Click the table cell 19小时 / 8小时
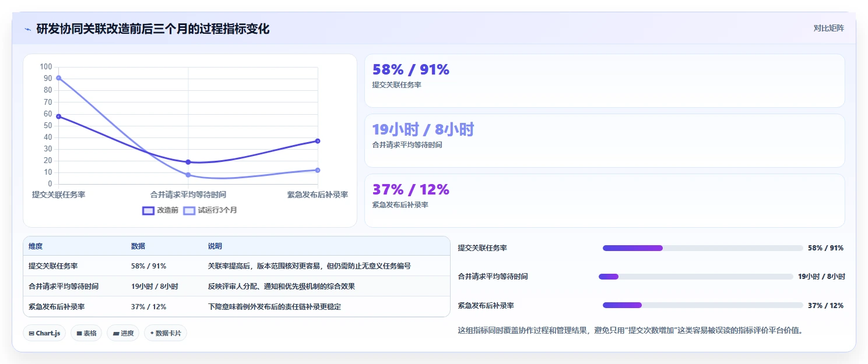Image resolution: width=868 pixels, height=364 pixels. pos(154,287)
